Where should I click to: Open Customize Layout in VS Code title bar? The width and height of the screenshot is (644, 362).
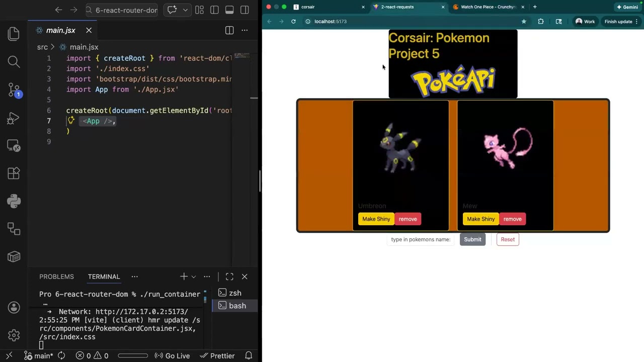(x=199, y=10)
